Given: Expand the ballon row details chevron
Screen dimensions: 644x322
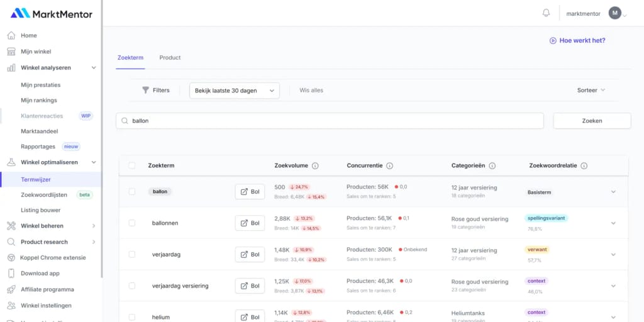Looking at the screenshot, I should 613,192.
